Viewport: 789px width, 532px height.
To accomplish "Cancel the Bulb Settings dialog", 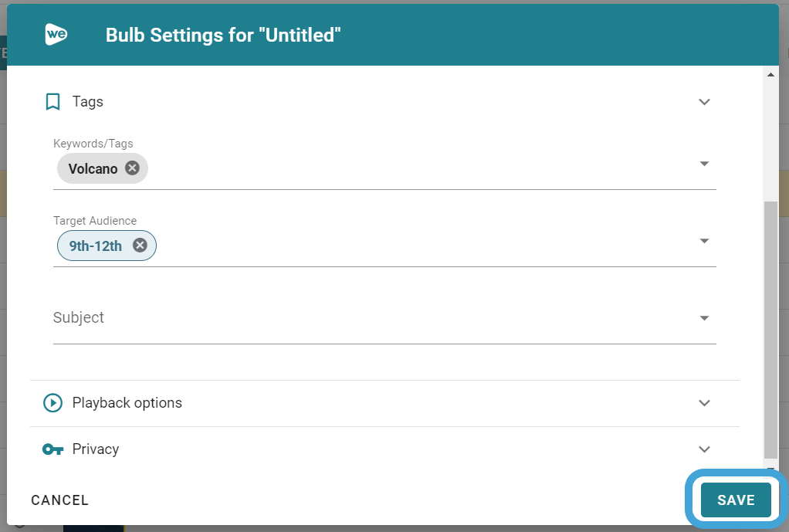I will (60, 500).
